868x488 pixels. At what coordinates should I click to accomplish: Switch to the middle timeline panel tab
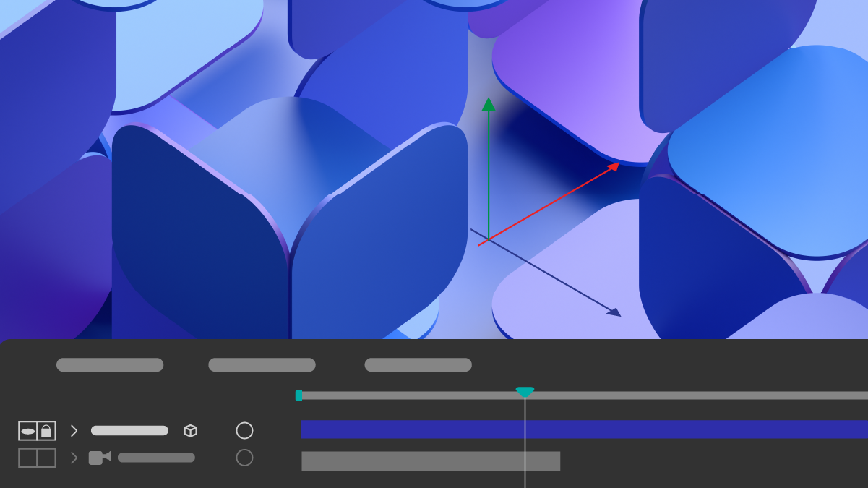point(262,364)
